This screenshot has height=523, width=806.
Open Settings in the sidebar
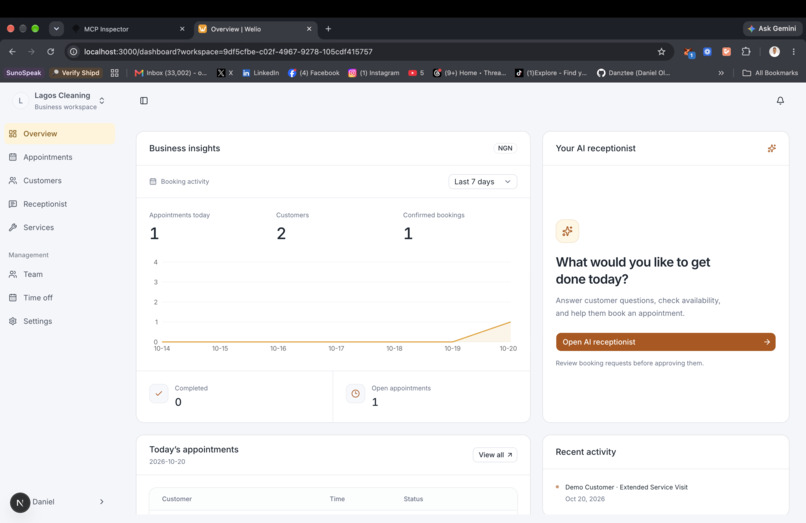[60, 321]
